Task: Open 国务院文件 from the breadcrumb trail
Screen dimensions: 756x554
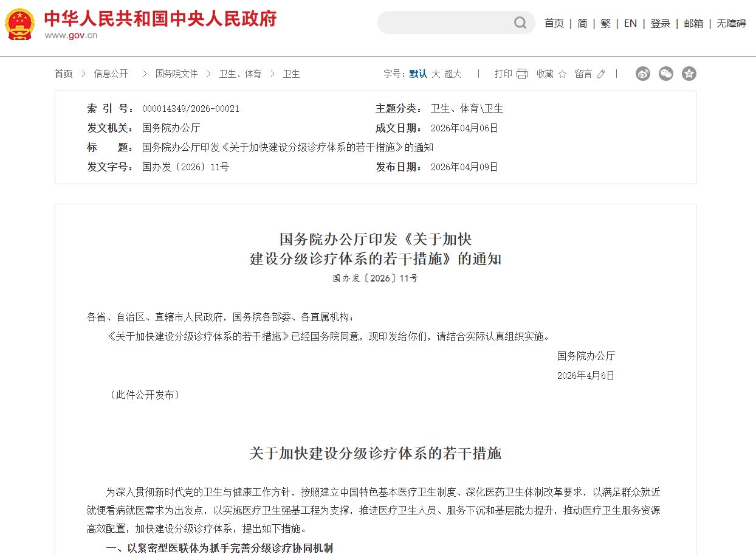Action: [177, 74]
